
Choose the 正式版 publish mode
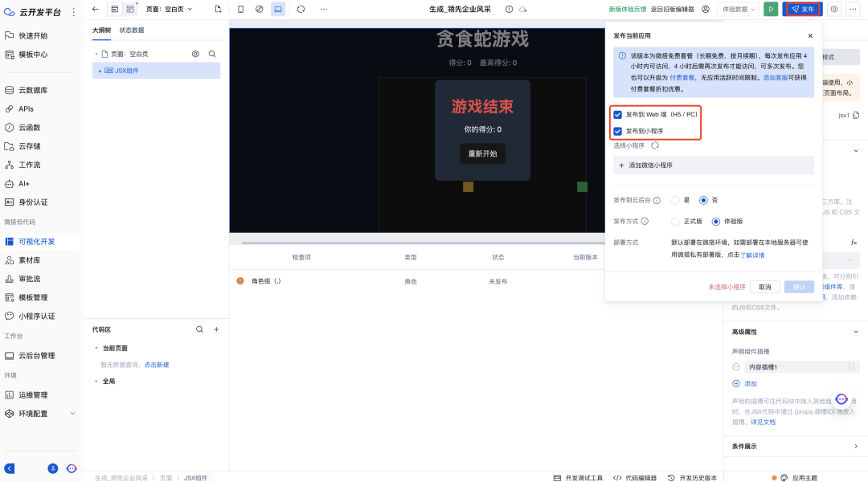pyautogui.click(x=675, y=222)
